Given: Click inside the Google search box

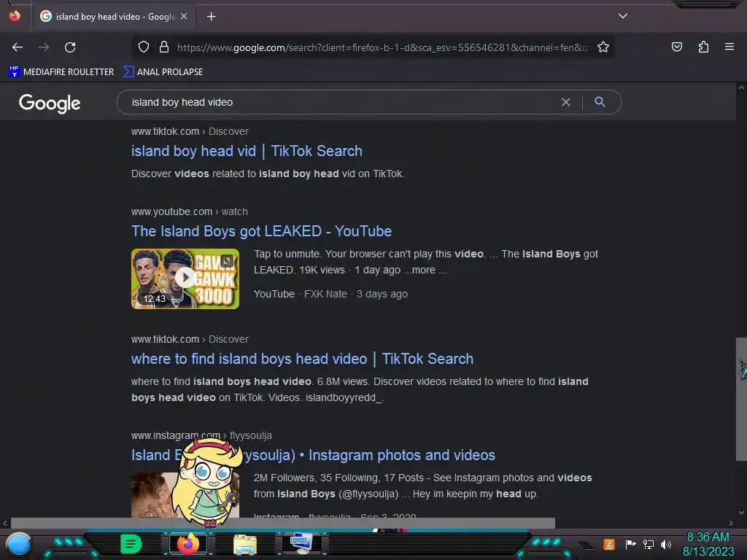Looking at the screenshot, I should coord(343,102).
